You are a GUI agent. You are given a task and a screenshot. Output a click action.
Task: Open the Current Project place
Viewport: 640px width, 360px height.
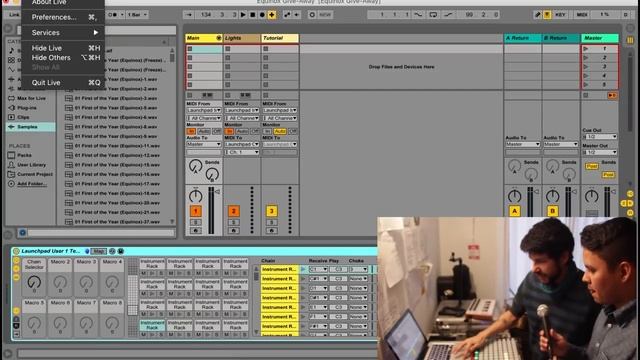pos(31,174)
